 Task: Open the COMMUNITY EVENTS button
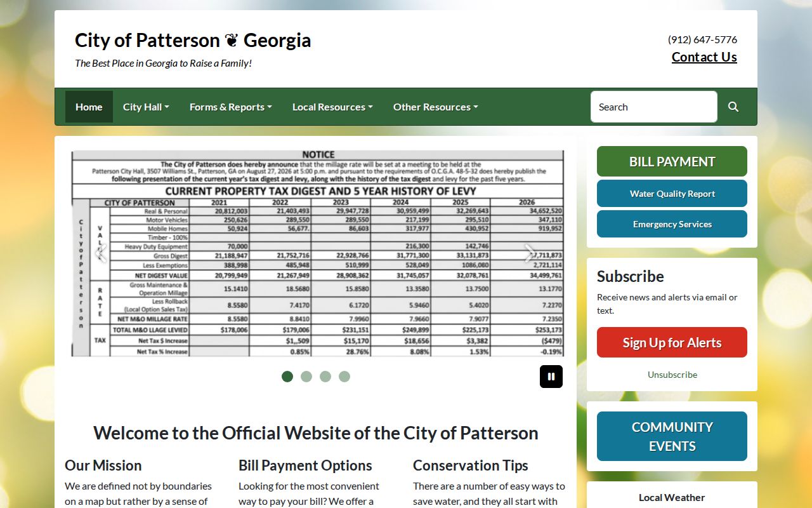click(672, 436)
